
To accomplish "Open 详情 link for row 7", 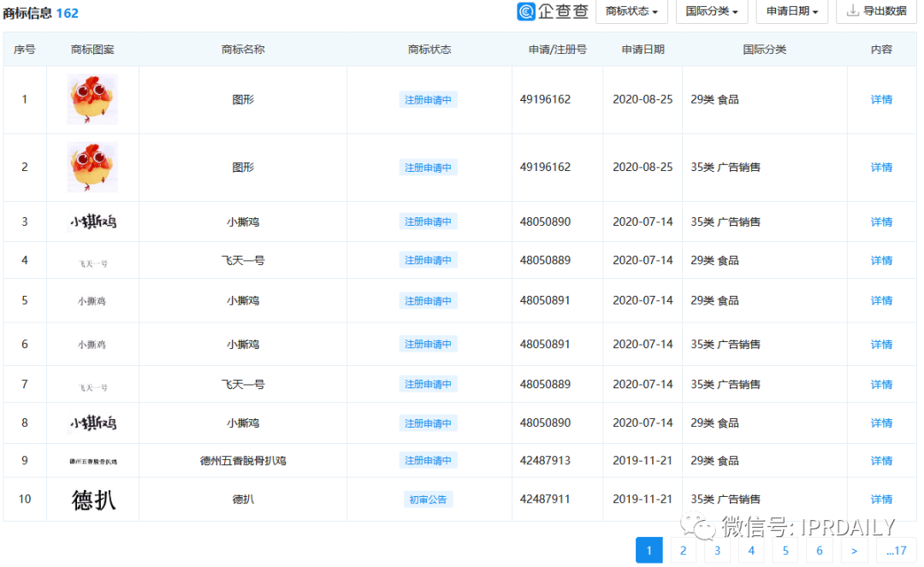I will [x=881, y=385].
